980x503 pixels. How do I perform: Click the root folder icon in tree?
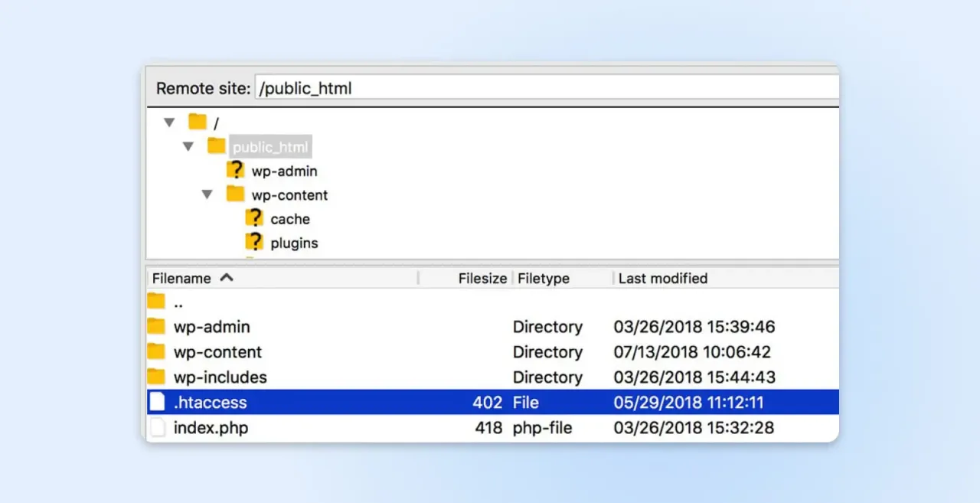[x=198, y=122]
